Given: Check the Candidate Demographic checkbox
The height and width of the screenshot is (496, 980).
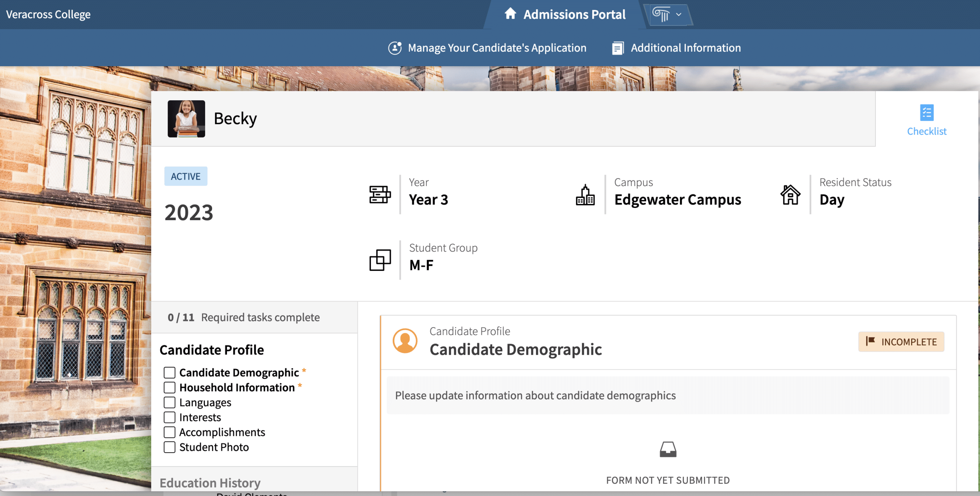Looking at the screenshot, I should [x=170, y=373].
